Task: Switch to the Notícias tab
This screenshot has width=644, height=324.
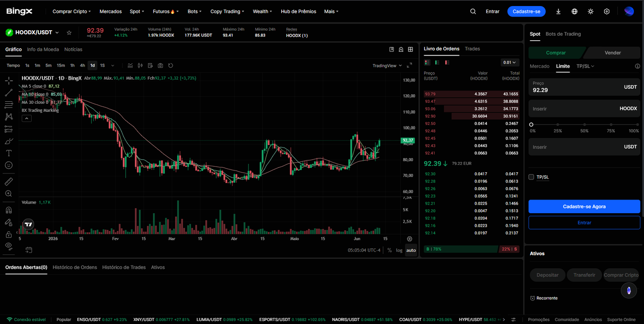Action: [x=73, y=49]
